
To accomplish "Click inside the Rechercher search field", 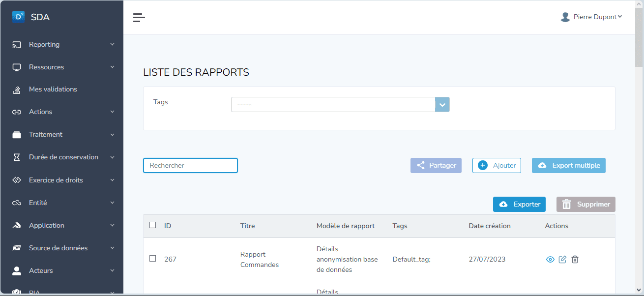I will pyautogui.click(x=190, y=165).
